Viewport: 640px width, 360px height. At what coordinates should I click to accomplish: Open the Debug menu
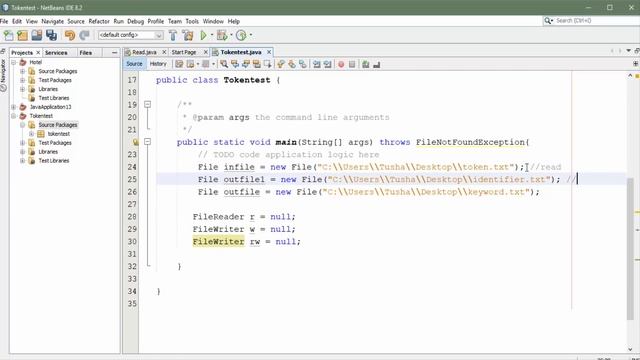click(136, 21)
